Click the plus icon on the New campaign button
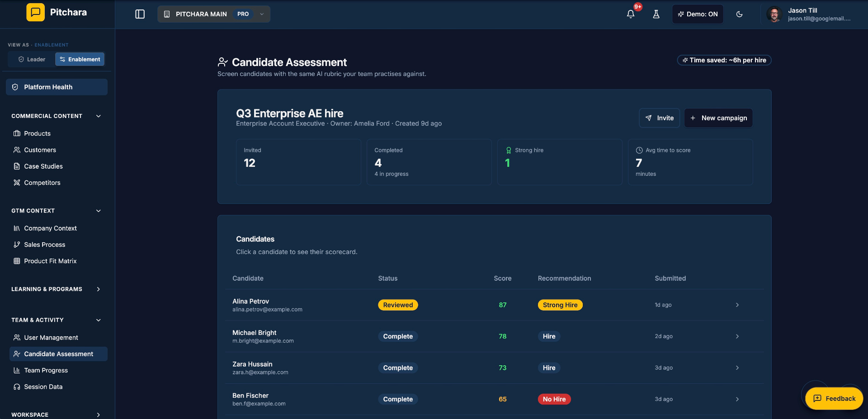 tap(693, 118)
